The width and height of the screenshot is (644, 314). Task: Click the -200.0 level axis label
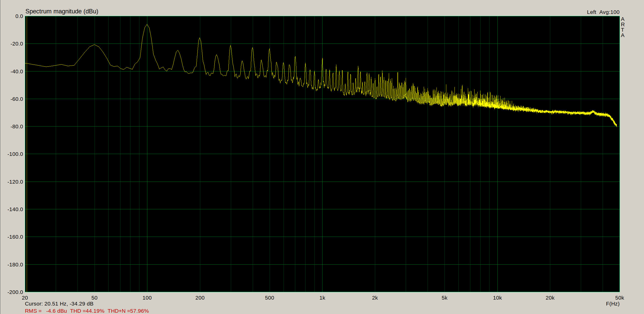(x=15, y=292)
